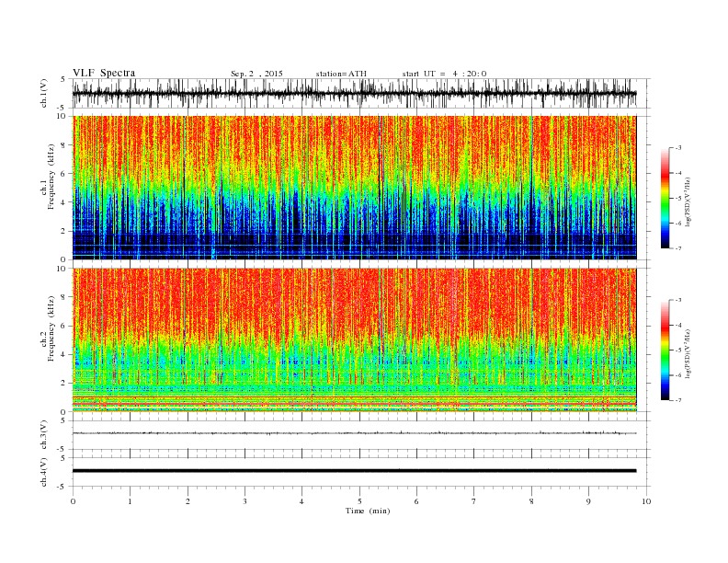Click the "5" minute tick label on time axis
728x563 pixels.
click(359, 501)
